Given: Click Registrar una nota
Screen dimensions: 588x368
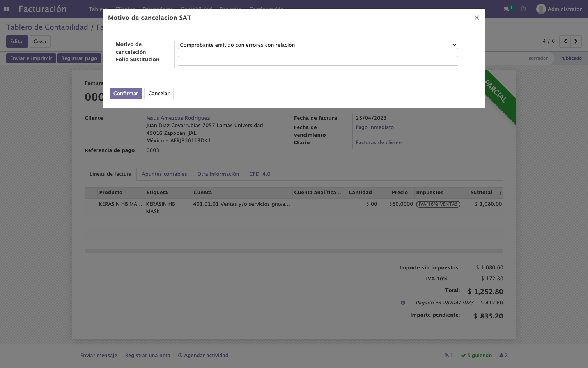Looking at the screenshot, I should coord(148,355).
